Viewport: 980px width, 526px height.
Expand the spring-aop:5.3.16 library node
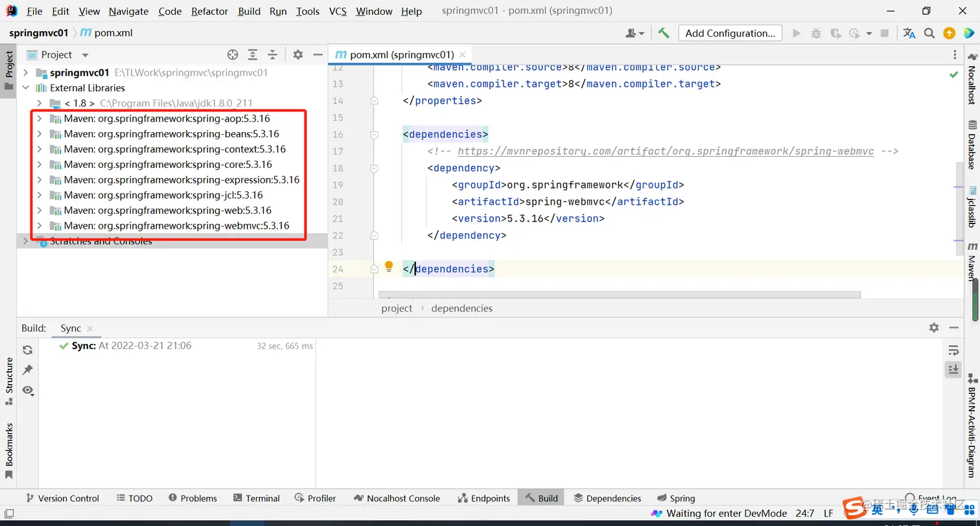pyautogui.click(x=40, y=119)
